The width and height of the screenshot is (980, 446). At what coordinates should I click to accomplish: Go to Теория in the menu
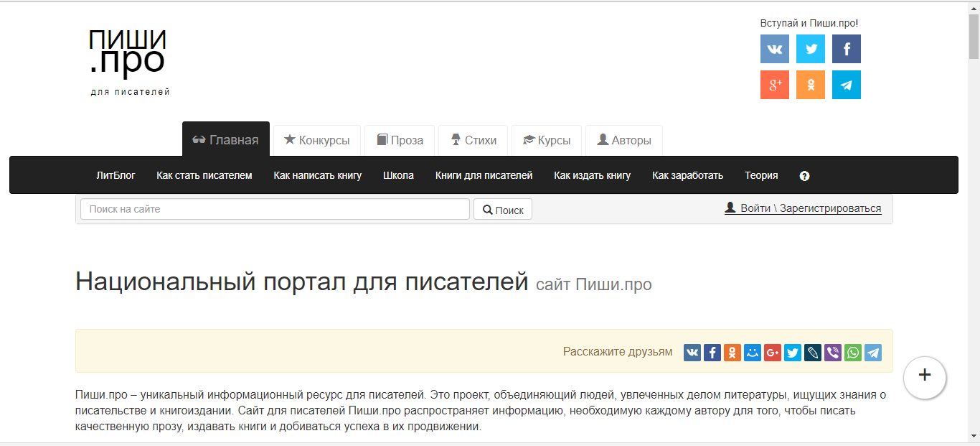[x=761, y=175]
